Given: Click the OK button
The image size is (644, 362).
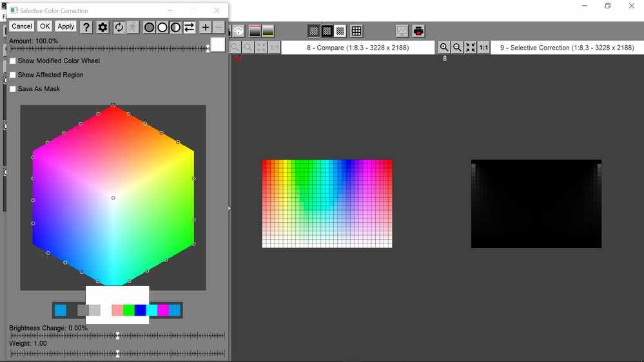Looking at the screenshot, I should tap(44, 26).
